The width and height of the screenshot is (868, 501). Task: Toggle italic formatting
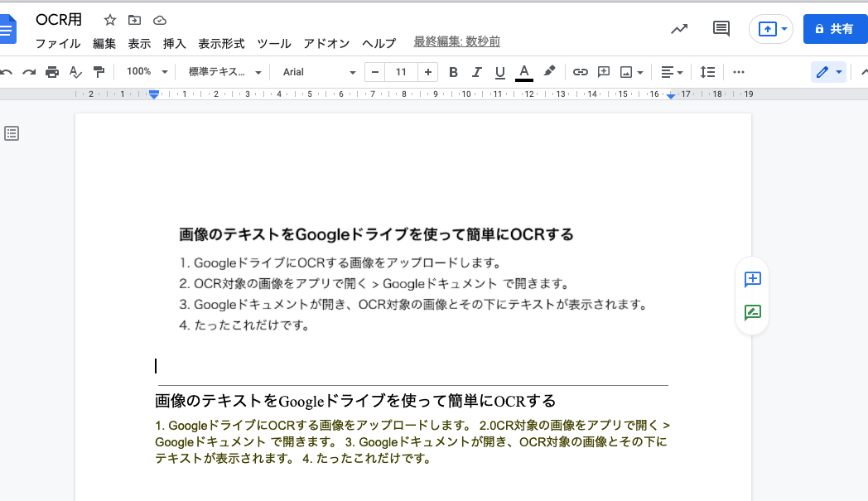click(476, 72)
